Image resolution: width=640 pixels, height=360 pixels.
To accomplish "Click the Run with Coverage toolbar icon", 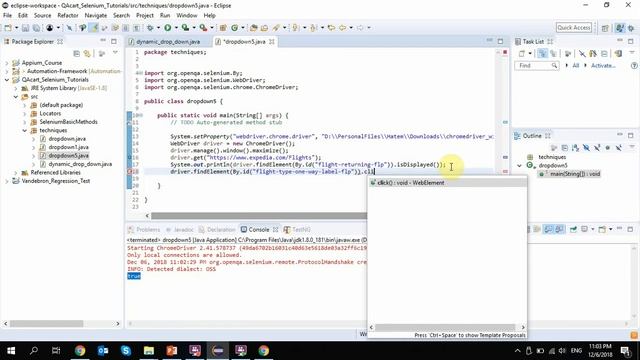I will [185, 28].
